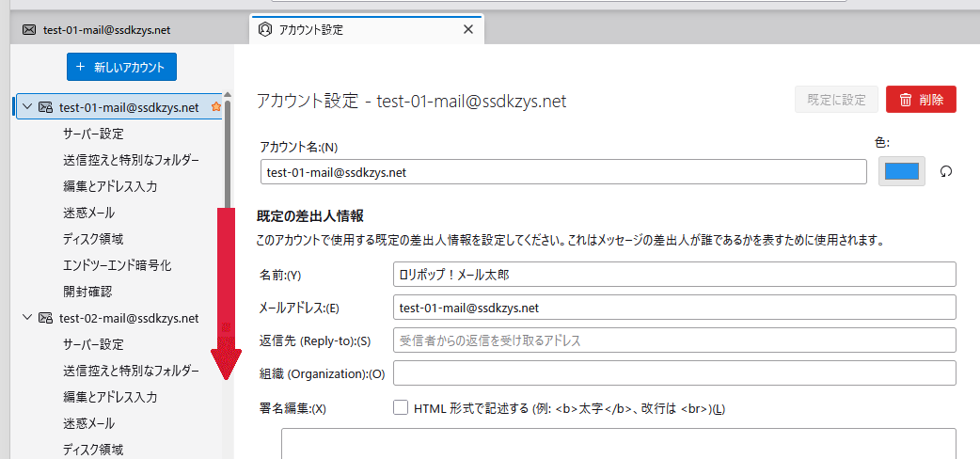Click the red 削除 button
Screen dimensions: 980x459
921,100
